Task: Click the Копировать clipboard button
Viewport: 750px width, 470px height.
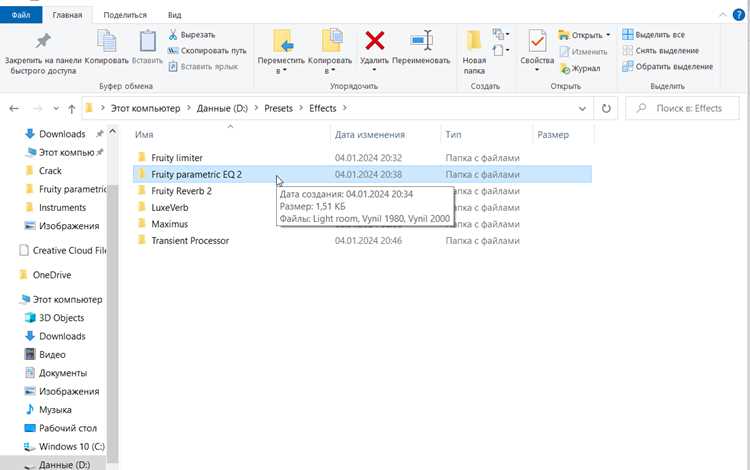Action: (x=107, y=47)
